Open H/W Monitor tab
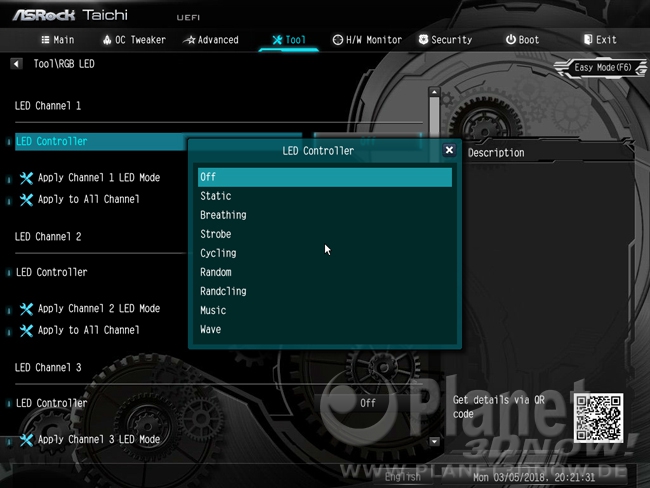650x488 pixels. 367,40
